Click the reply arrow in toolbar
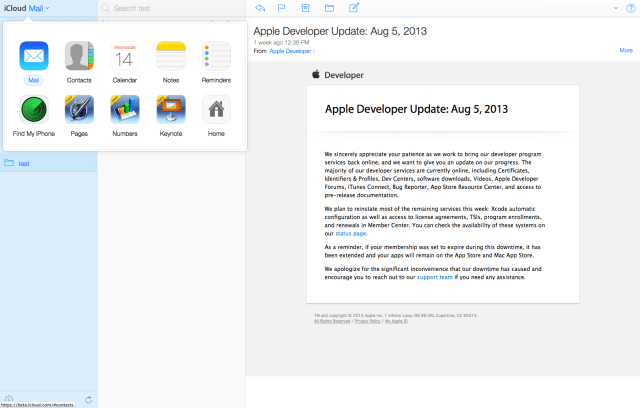 pyautogui.click(x=261, y=8)
